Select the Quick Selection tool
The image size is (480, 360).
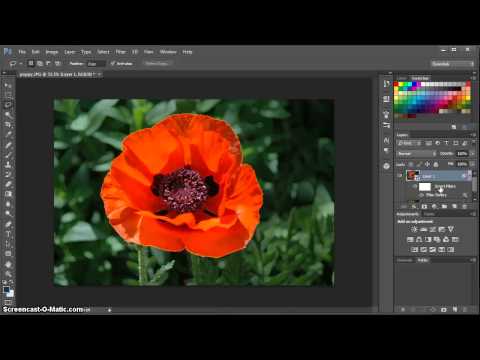click(8, 115)
